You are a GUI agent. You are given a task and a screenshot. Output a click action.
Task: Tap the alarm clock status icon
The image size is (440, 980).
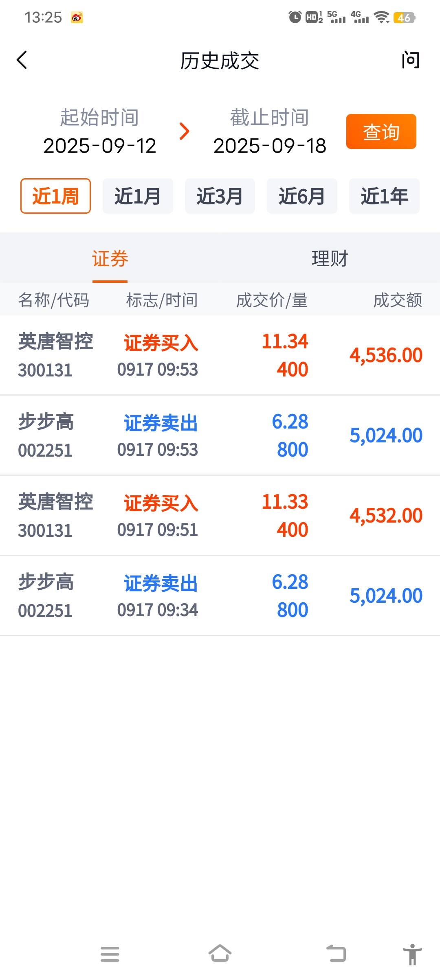click(295, 17)
